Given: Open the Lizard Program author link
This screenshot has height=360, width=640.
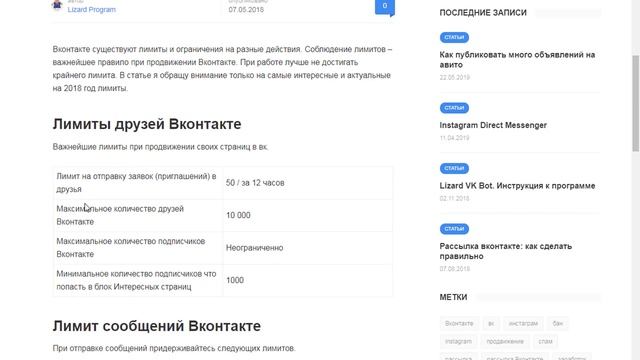Looking at the screenshot, I should (91, 9).
